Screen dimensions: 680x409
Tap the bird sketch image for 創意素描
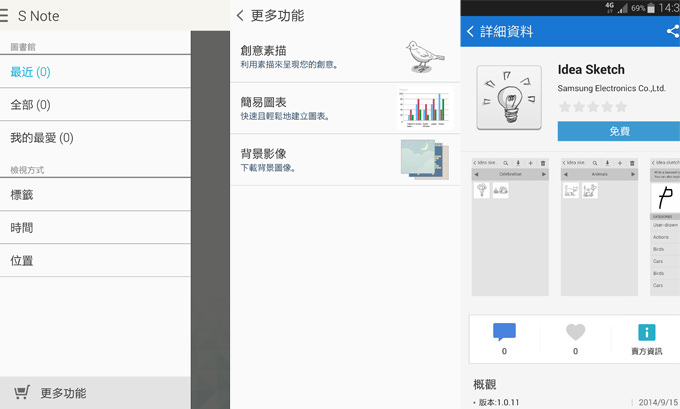click(424, 57)
